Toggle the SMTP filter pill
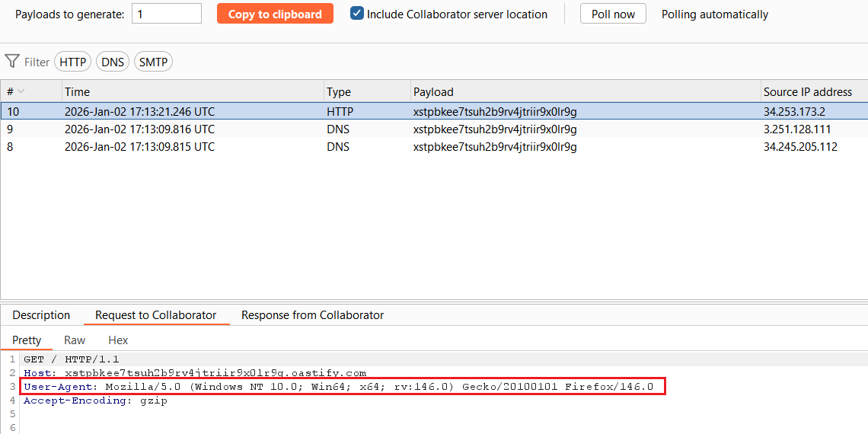This screenshot has height=434, width=868. click(x=153, y=62)
